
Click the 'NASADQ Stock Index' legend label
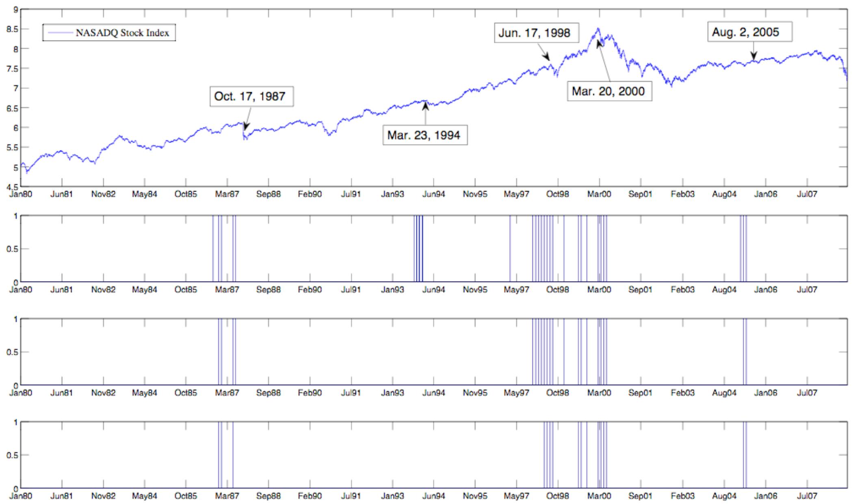(122, 33)
